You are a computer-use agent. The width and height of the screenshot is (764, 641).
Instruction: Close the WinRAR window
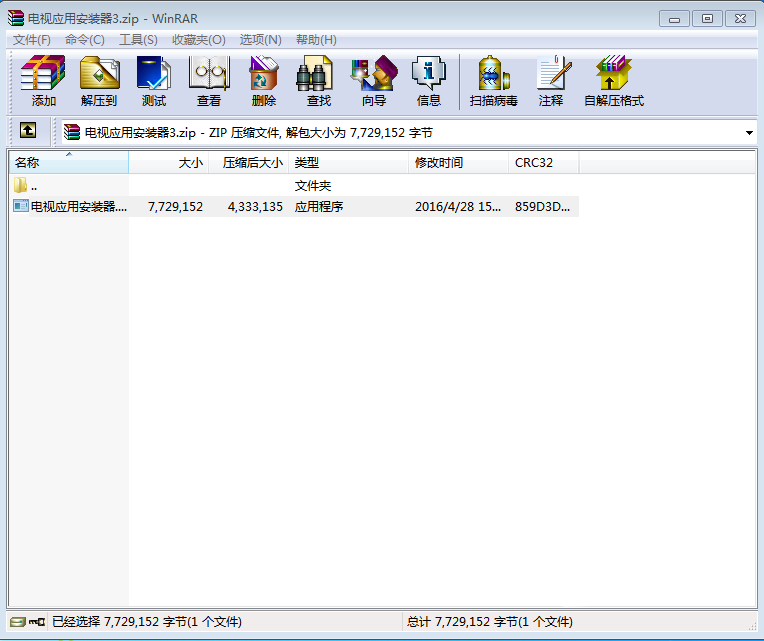[741, 19]
